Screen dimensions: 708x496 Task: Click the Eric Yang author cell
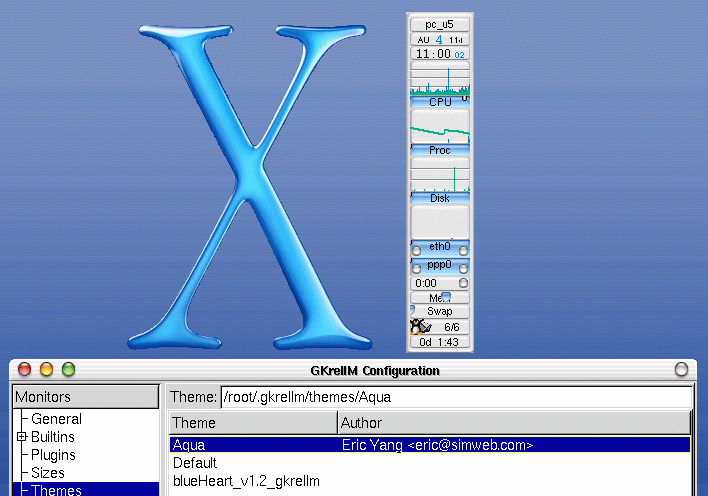click(x=438, y=445)
